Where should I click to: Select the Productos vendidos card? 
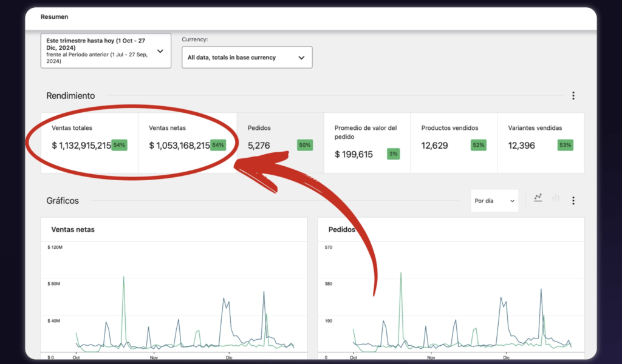click(453, 142)
